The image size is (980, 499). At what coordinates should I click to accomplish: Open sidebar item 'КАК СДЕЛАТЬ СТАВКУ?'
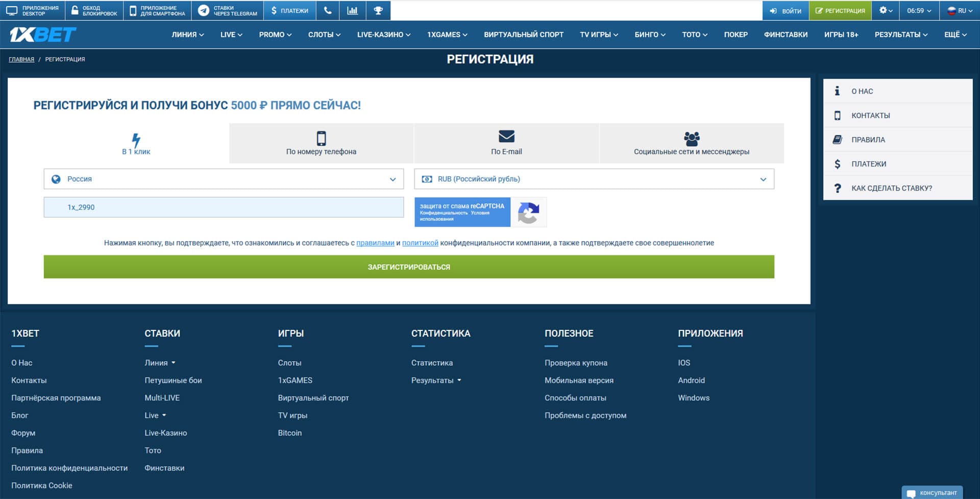(897, 188)
